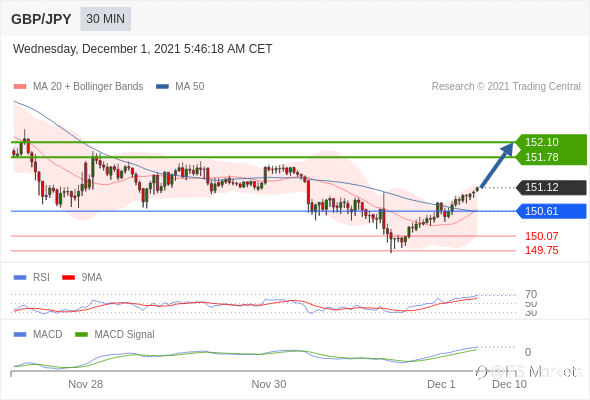The width and height of the screenshot is (590, 400).
Task: Click the 152.10 resistance price label
Action: (x=542, y=142)
